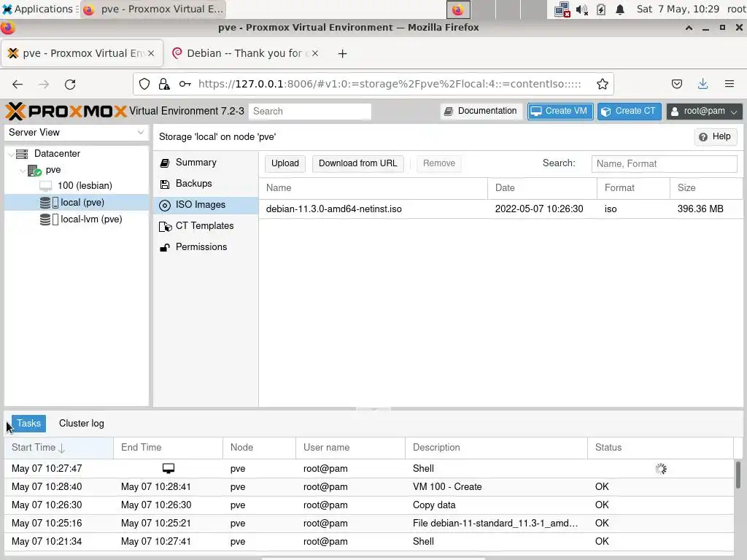Switch to Tasks tab

click(x=28, y=424)
